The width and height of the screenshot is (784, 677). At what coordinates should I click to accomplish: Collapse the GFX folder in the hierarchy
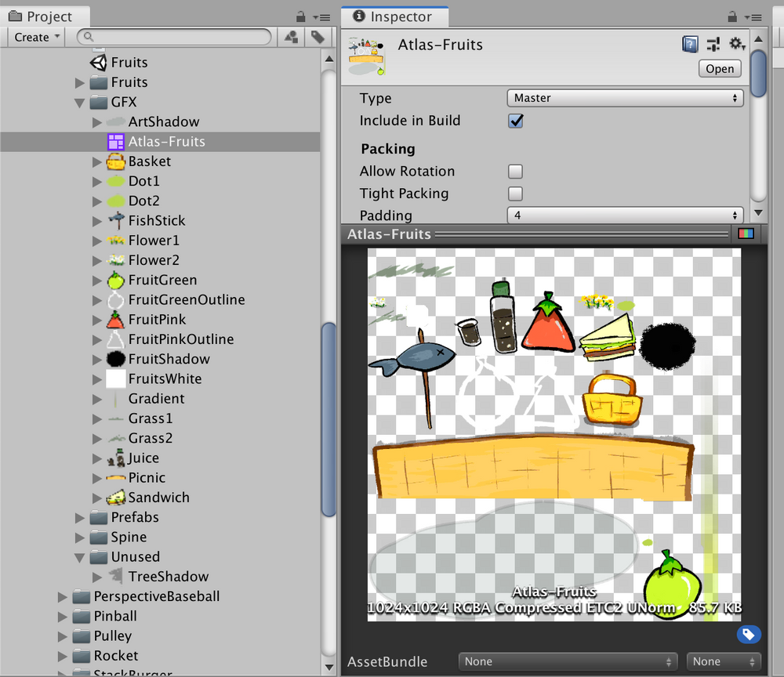(79, 102)
